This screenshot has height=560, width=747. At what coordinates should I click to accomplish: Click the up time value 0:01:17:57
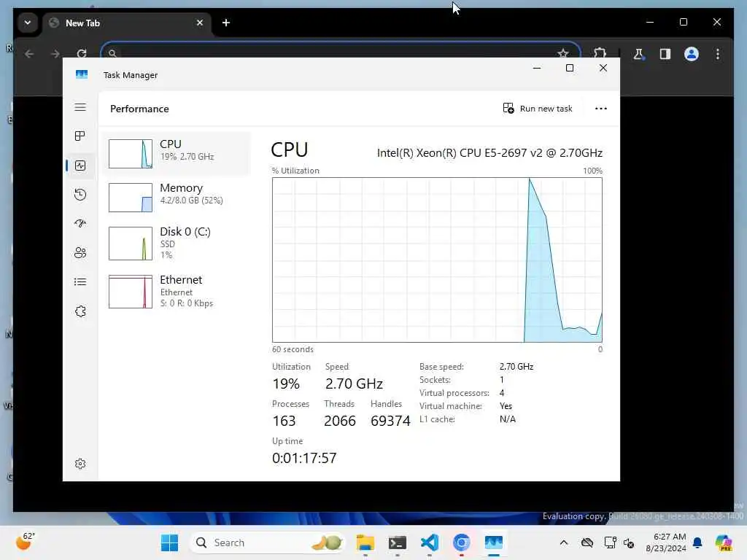click(x=304, y=458)
